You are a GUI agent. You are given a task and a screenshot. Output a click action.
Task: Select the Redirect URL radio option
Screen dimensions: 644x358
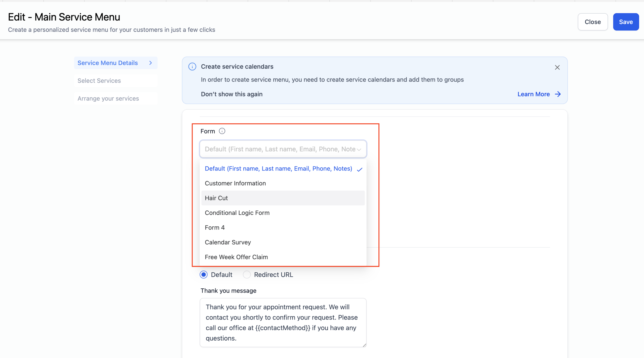(x=247, y=275)
